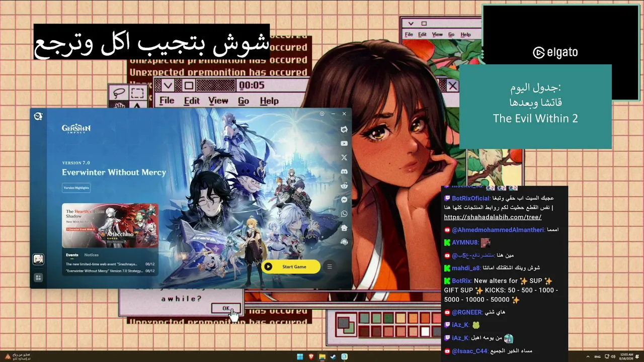Viewport: 644px width, 362px height.
Task: Open the weather alert widget on taskbar
Action: (x=18, y=356)
